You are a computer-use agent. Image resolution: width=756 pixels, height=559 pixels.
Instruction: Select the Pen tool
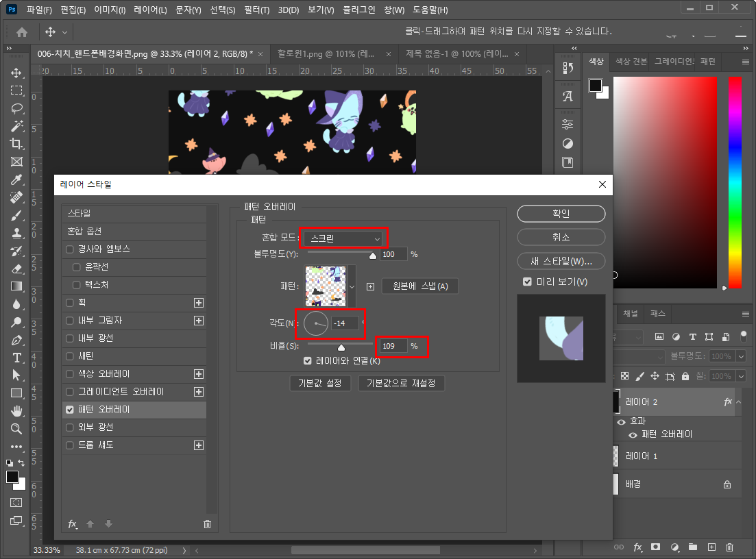(16, 340)
